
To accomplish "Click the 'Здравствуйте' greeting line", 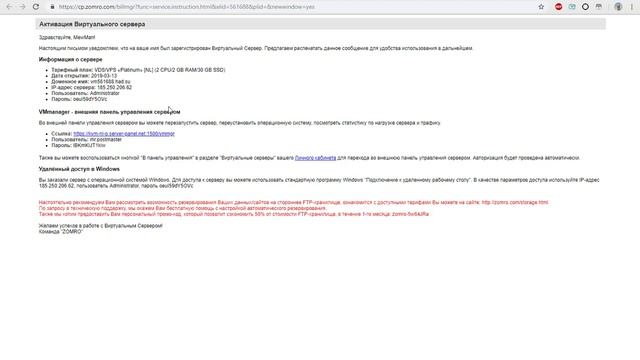I will (x=67, y=38).
